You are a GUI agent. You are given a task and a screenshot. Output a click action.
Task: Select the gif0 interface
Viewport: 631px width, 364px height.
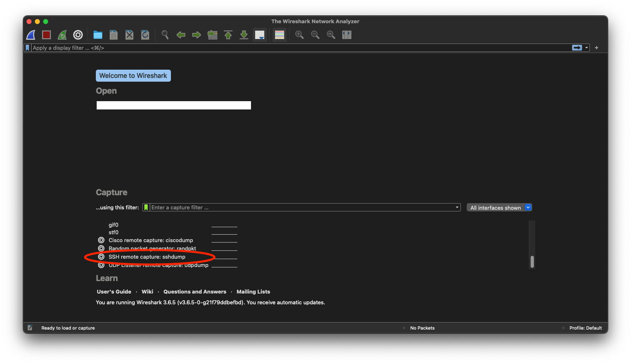113,225
